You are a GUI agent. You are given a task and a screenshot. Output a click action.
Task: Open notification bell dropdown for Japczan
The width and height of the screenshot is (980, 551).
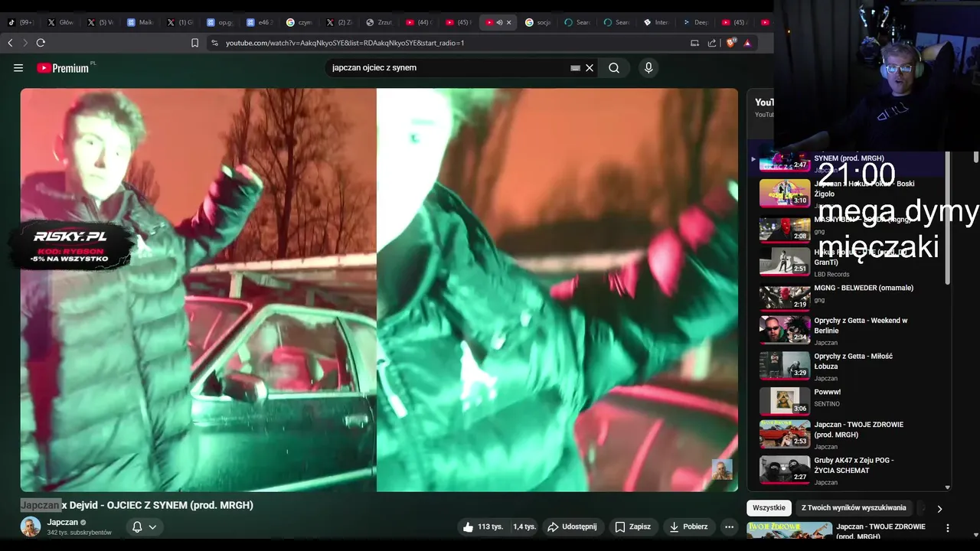144,527
